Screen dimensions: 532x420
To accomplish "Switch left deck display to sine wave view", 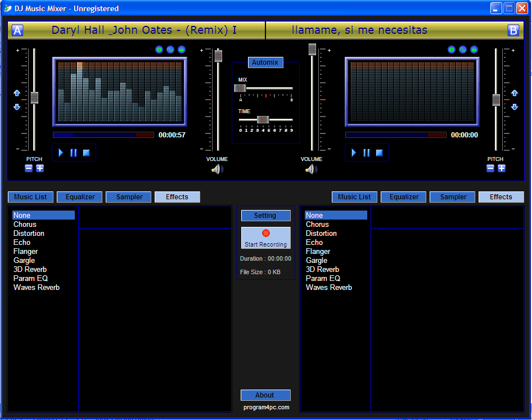I will [x=170, y=50].
